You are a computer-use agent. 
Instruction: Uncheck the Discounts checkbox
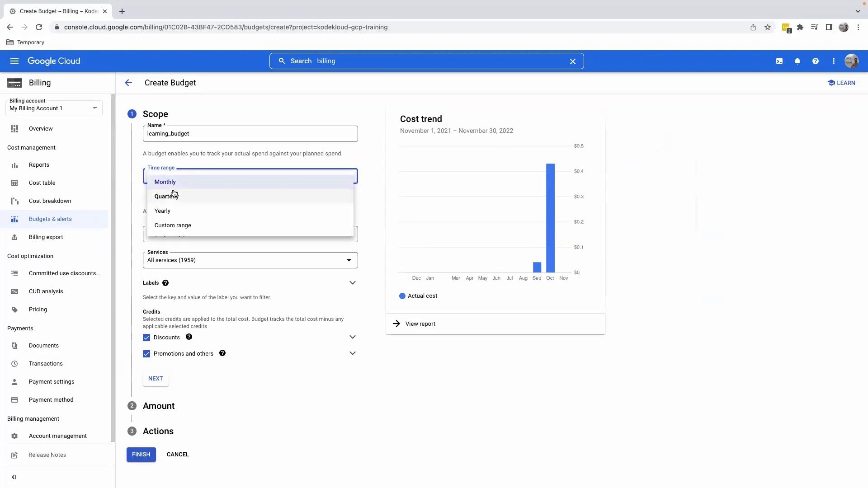pyautogui.click(x=146, y=338)
